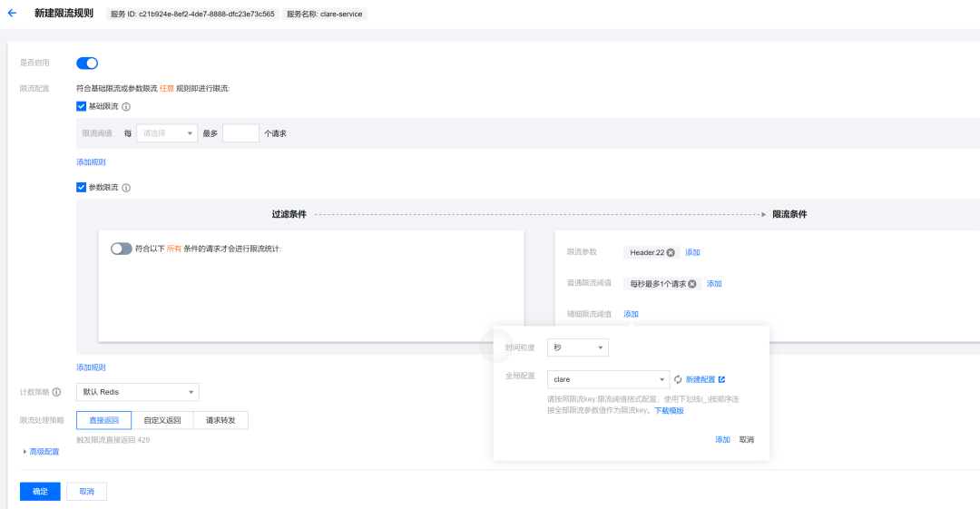Screen dimensions: 980x509
Task: Click 添加规则 under 基础限流
Action: [92, 162]
